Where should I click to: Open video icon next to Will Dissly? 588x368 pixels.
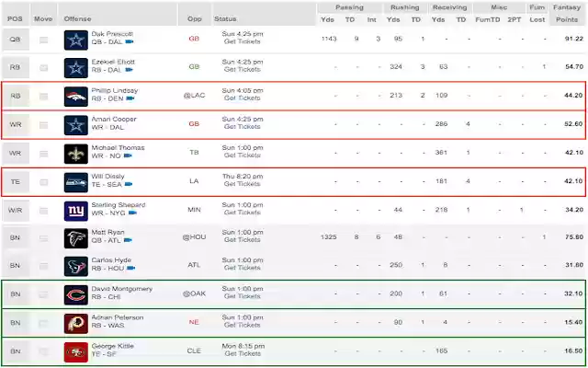point(129,184)
